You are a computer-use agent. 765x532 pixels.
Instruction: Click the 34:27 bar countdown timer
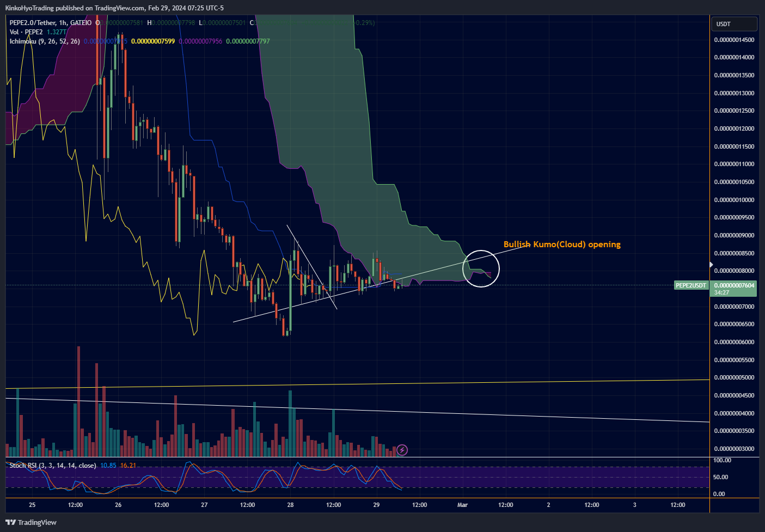(x=721, y=292)
